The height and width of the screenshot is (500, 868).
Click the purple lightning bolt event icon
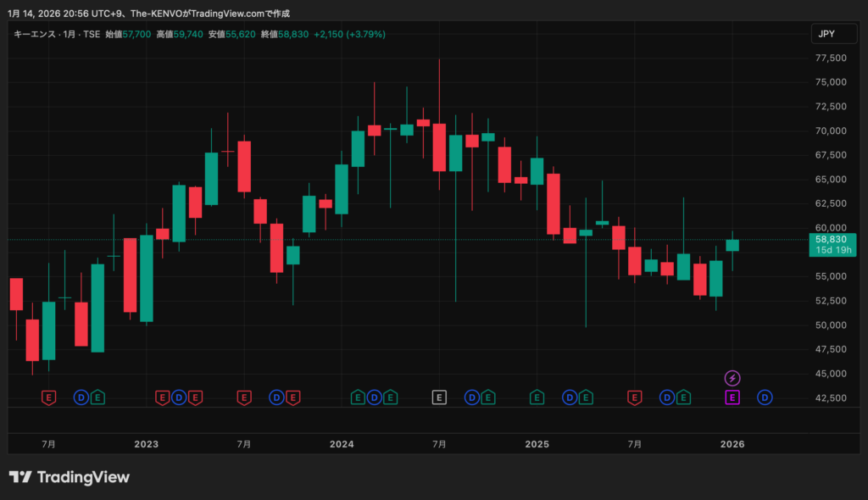pyautogui.click(x=732, y=378)
